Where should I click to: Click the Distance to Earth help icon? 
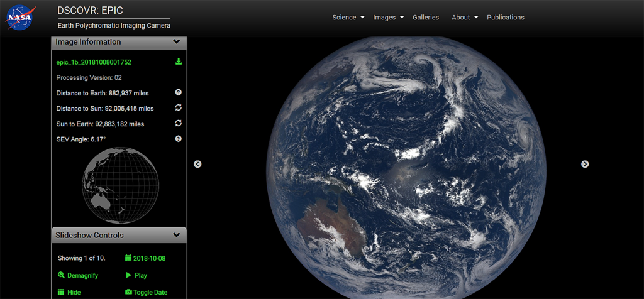coord(178,92)
